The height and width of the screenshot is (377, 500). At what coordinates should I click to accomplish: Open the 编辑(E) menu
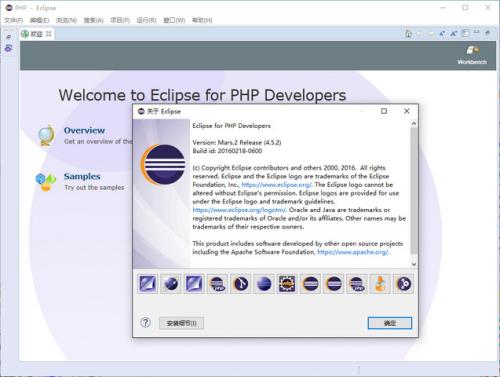(x=39, y=20)
